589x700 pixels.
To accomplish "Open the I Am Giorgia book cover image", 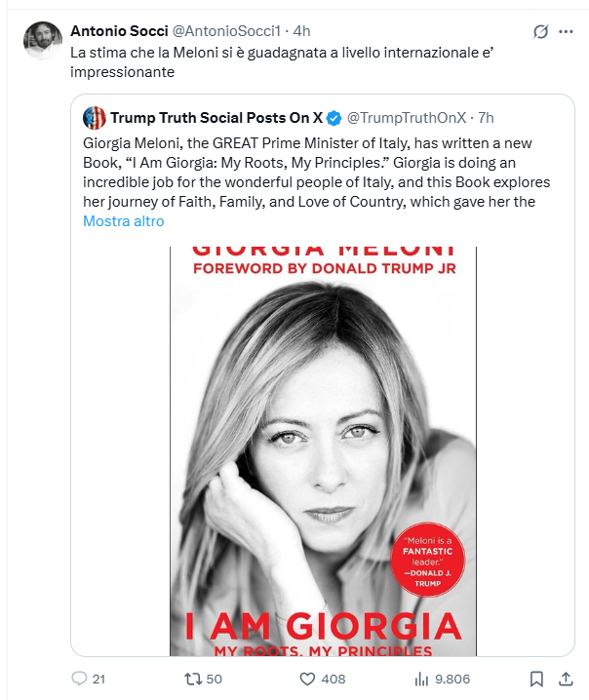I will (x=322, y=448).
